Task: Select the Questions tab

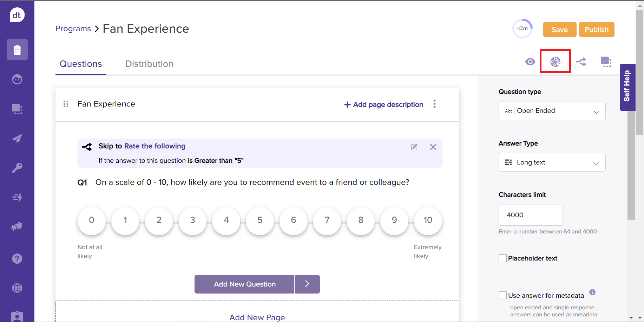Action: (x=81, y=64)
